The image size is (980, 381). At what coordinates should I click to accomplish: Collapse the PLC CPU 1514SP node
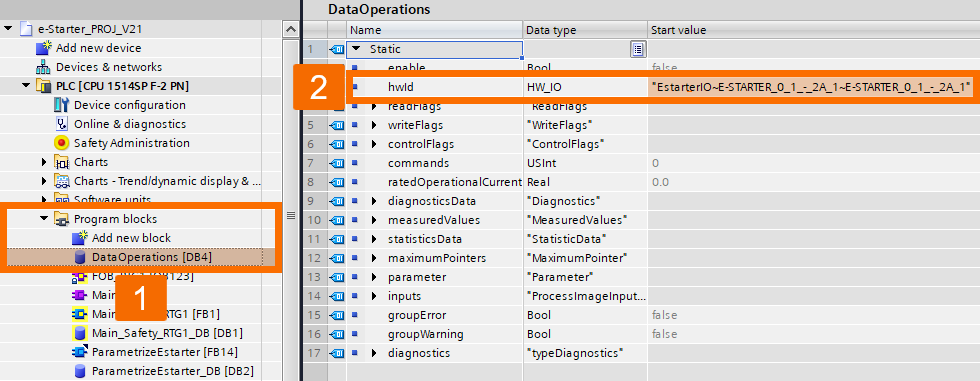[26, 86]
